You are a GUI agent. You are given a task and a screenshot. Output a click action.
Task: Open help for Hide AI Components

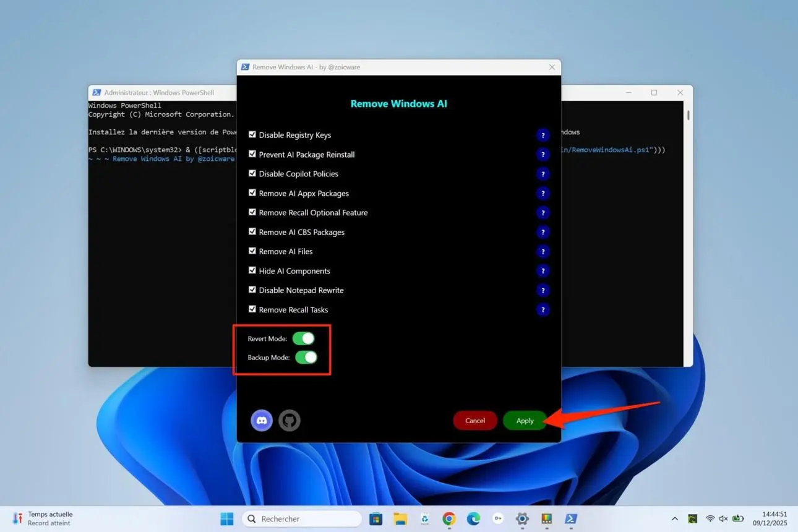543,271
